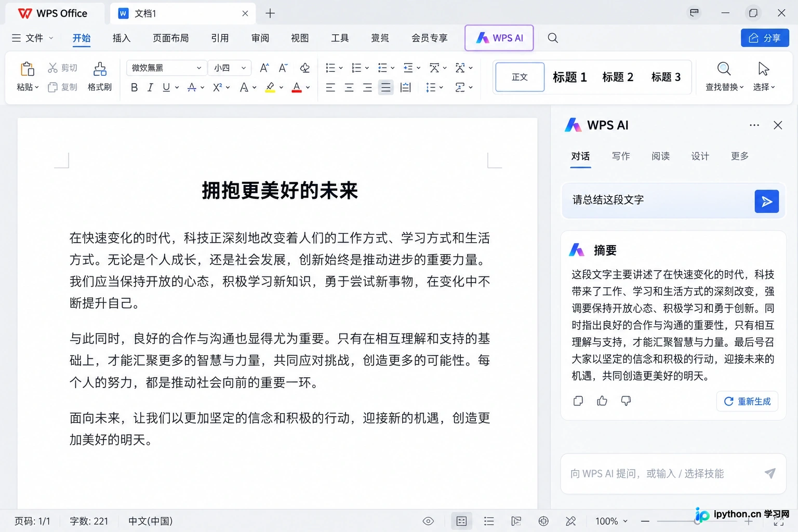
Task: Send the prompt 请总结这段文字 with the blue arrow
Action: 767,202
